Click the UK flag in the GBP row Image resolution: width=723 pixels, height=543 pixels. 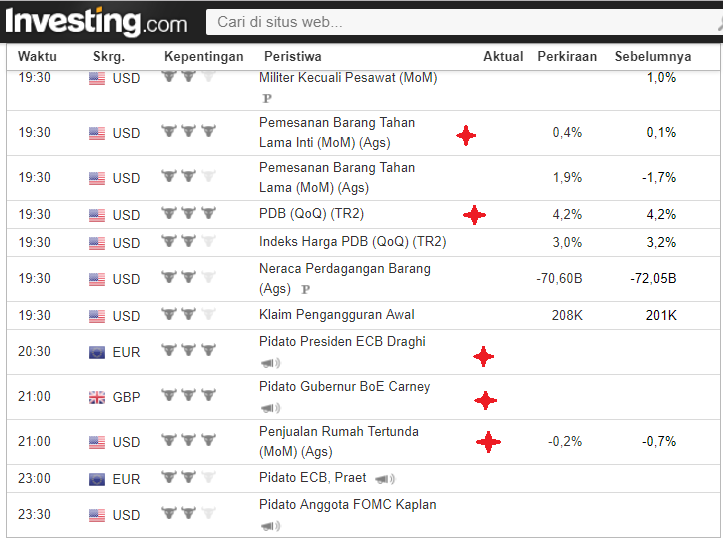point(97,397)
